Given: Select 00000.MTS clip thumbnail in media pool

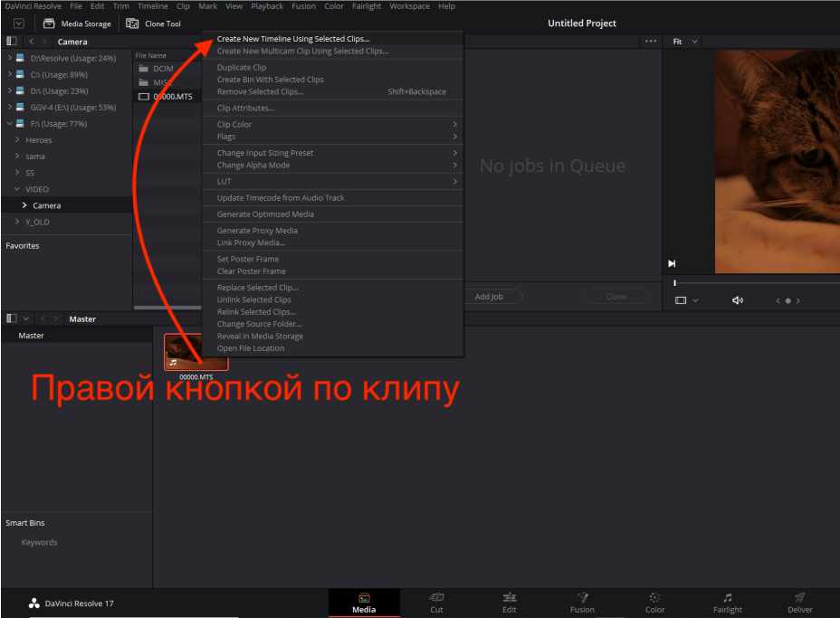Looking at the screenshot, I should (196, 352).
